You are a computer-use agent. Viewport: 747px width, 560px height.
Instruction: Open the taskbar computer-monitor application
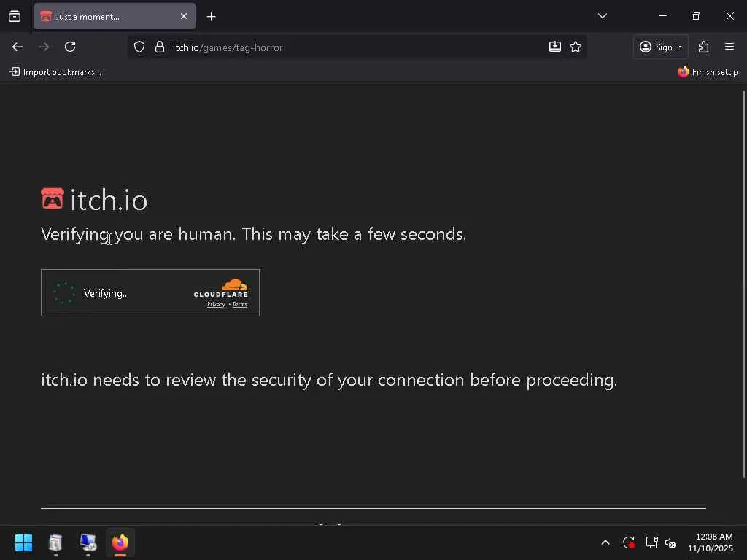coord(88,542)
